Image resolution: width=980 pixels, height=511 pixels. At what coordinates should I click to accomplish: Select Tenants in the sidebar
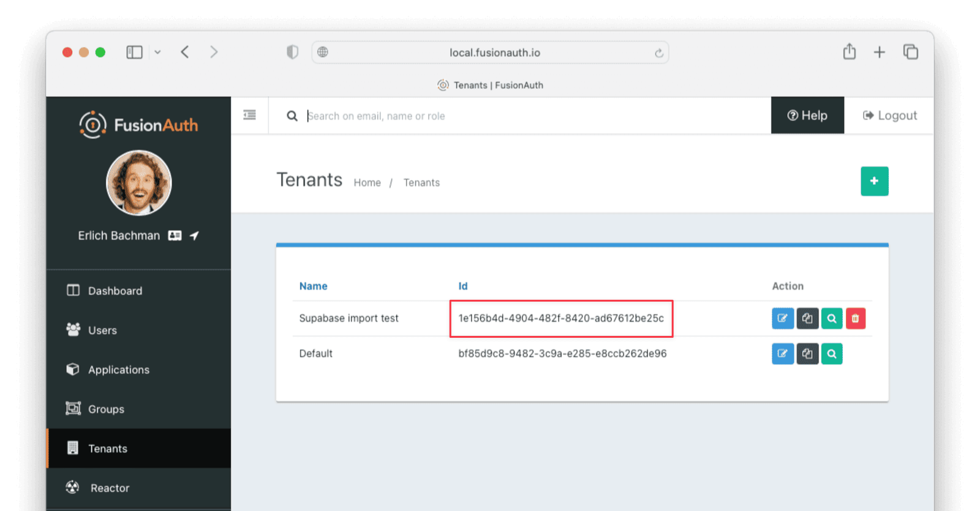[139, 449]
